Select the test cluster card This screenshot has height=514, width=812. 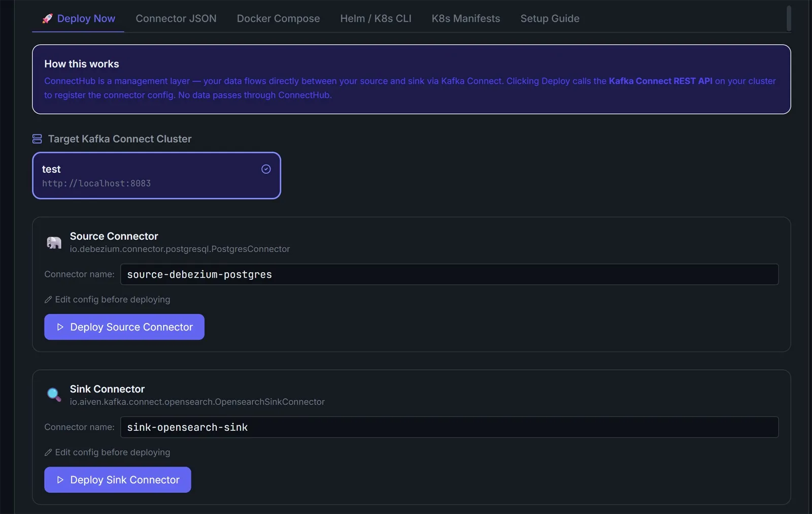tap(156, 176)
